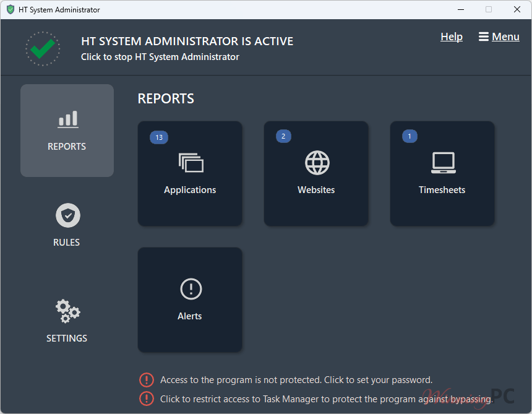Click the shield app icon in title bar
Screen dimensions: 532x414
(x=11, y=9)
